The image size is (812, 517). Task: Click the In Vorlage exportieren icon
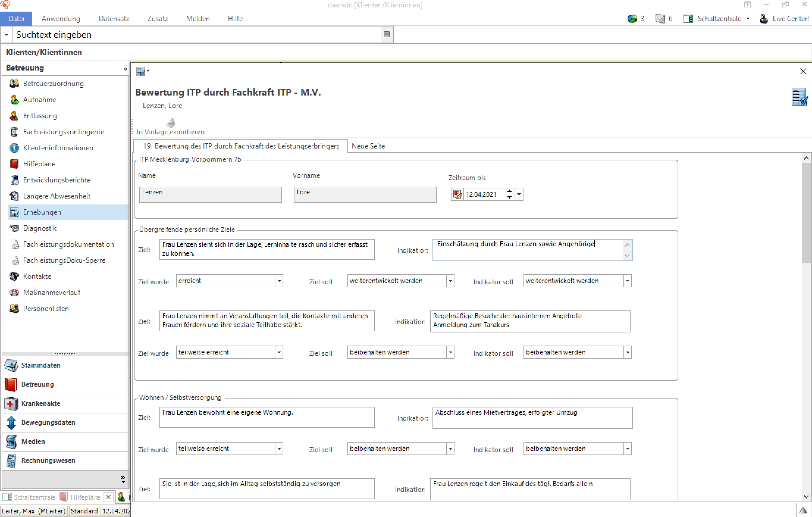pyautogui.click(x=171, y=123)
